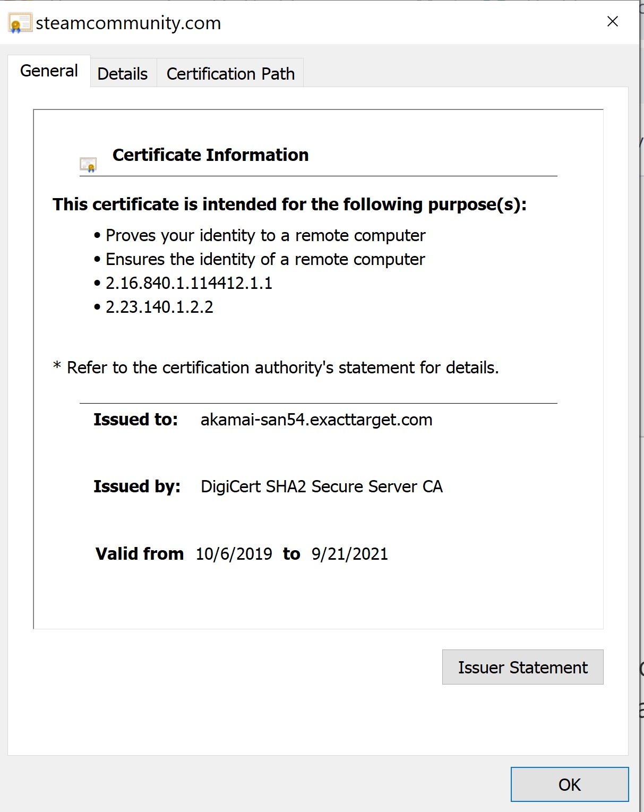644x812 pixels.
Task: Open the Details tab
Action: tap(123, 74)
